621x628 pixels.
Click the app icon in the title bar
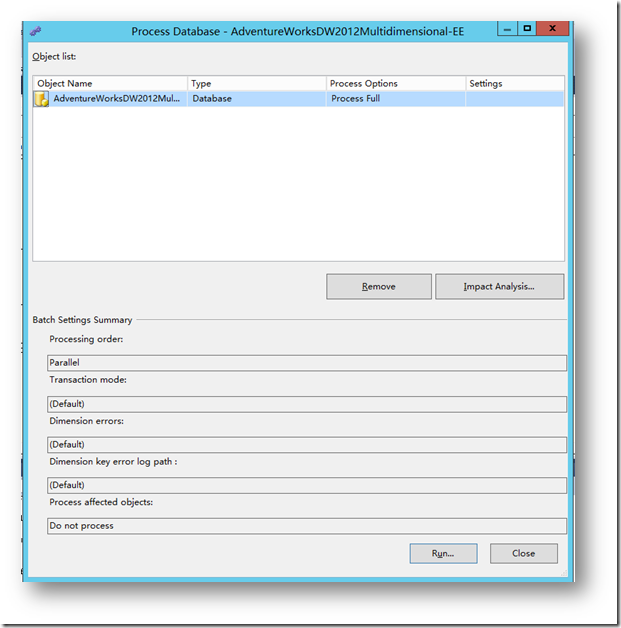36,31
